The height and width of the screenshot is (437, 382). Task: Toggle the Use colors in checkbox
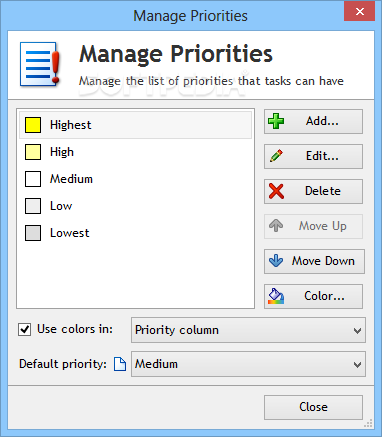click(x=25, y=330)
